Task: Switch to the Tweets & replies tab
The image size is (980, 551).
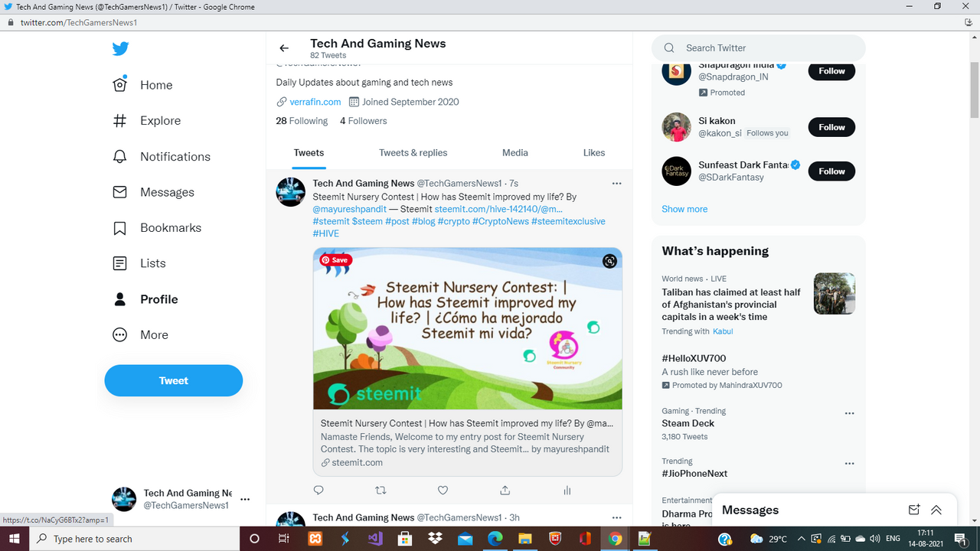Action: click(413, 152)
